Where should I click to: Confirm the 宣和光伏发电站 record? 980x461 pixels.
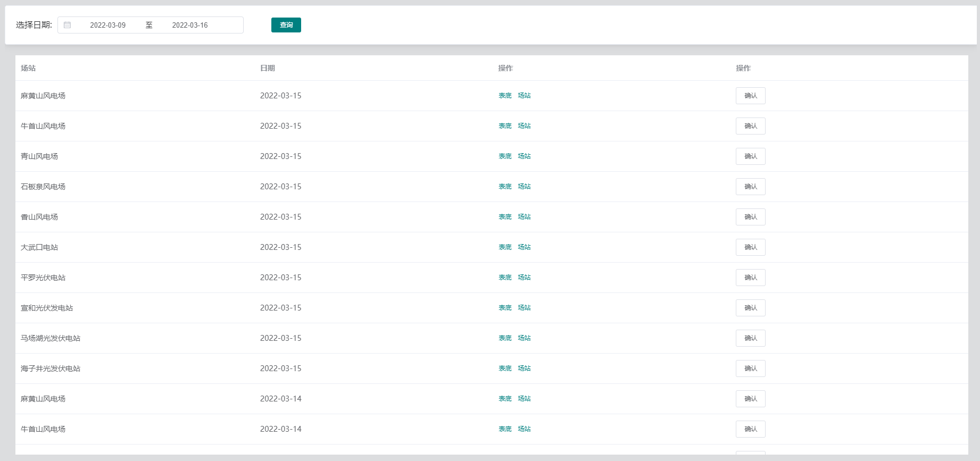pos(750,308)
